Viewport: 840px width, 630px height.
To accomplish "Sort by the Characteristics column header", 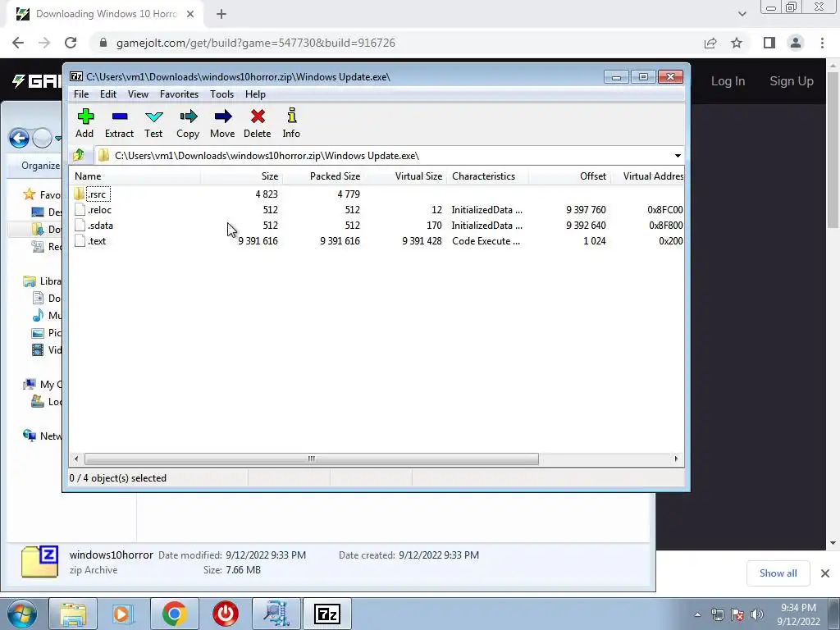I will pyautogui.click(x=487, y=176).
